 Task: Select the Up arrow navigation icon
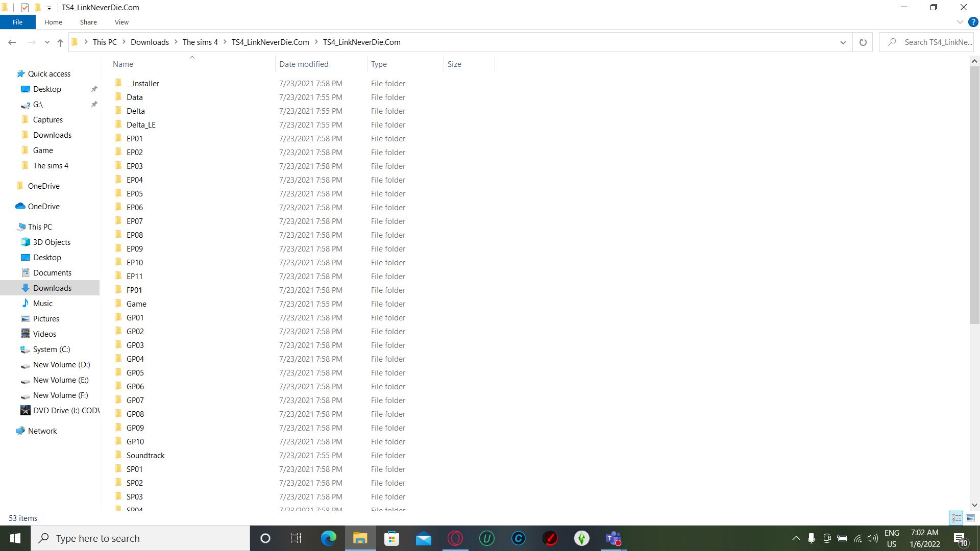point(61,42)
